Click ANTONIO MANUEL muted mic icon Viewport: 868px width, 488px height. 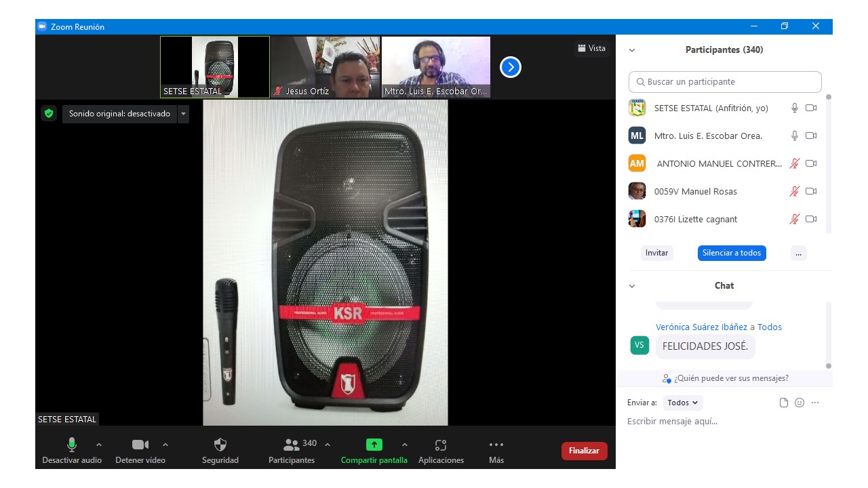pyautogui.click(x=795, y=163)
